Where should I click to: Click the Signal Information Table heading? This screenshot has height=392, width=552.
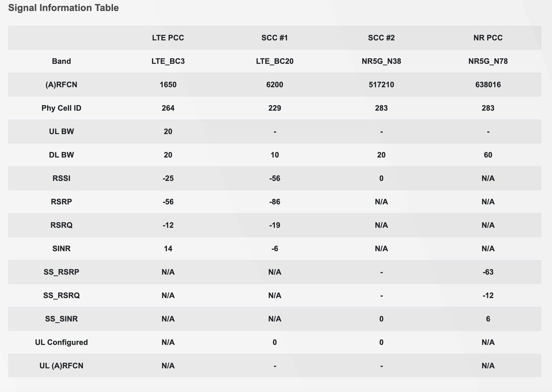(63, 8)
